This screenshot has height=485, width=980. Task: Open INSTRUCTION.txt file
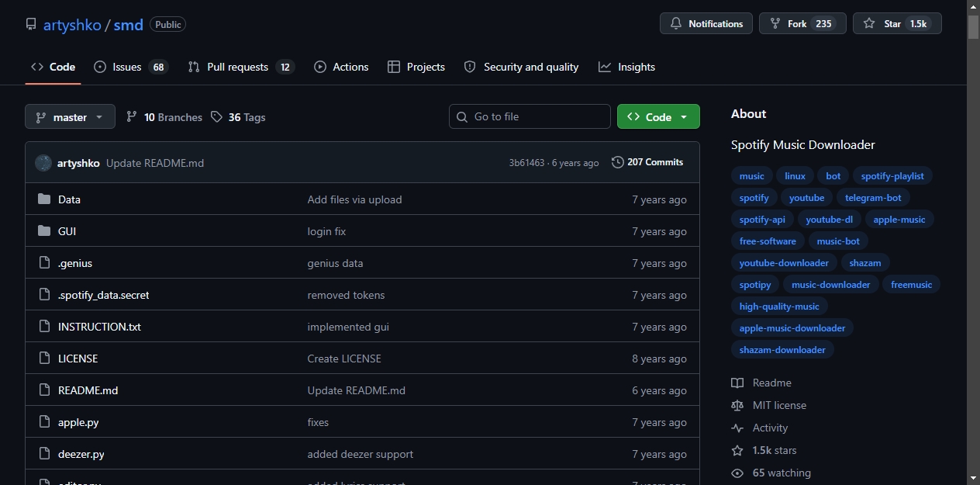pos(99,327)
